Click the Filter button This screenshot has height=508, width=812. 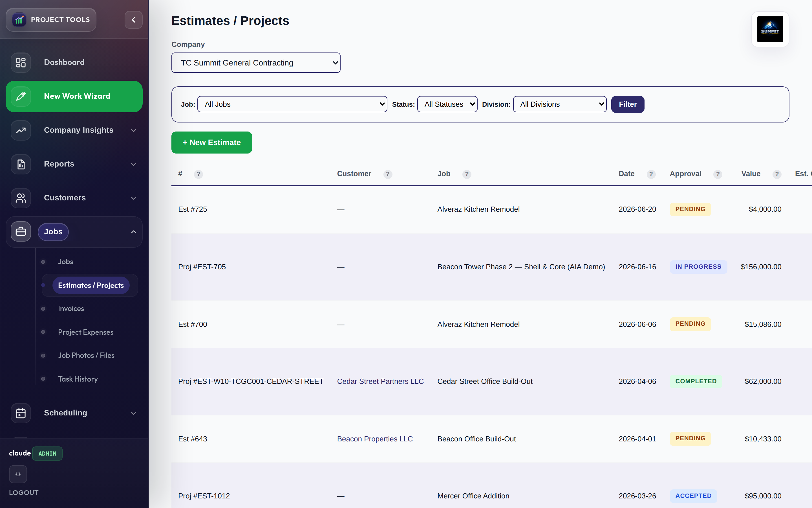tap(627, 104)
